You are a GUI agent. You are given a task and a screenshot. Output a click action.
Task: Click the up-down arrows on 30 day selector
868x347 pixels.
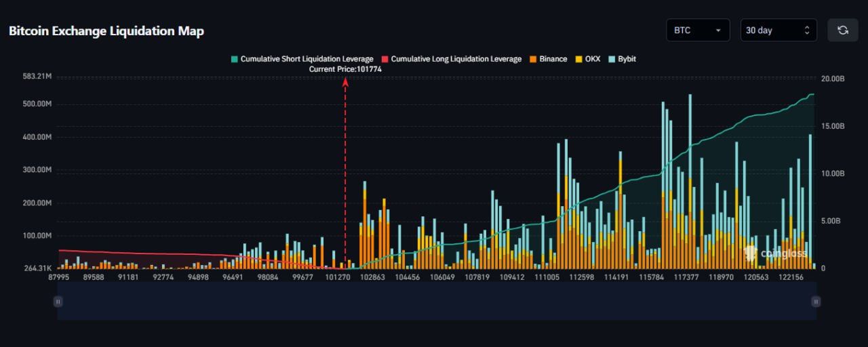tap(806, 30)
